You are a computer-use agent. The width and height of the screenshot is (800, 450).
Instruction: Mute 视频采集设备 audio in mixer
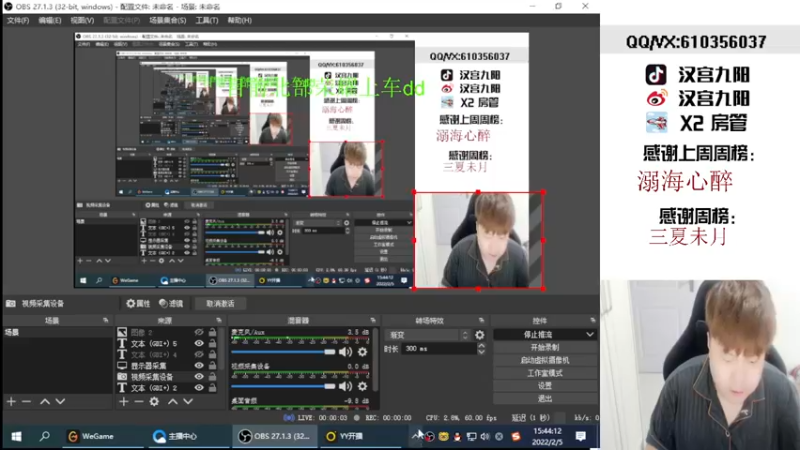345,386
